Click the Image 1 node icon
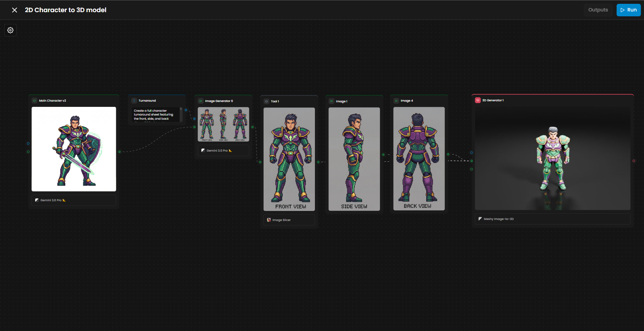The width and height of the screenshot is (644, 331). coord(332,101)
